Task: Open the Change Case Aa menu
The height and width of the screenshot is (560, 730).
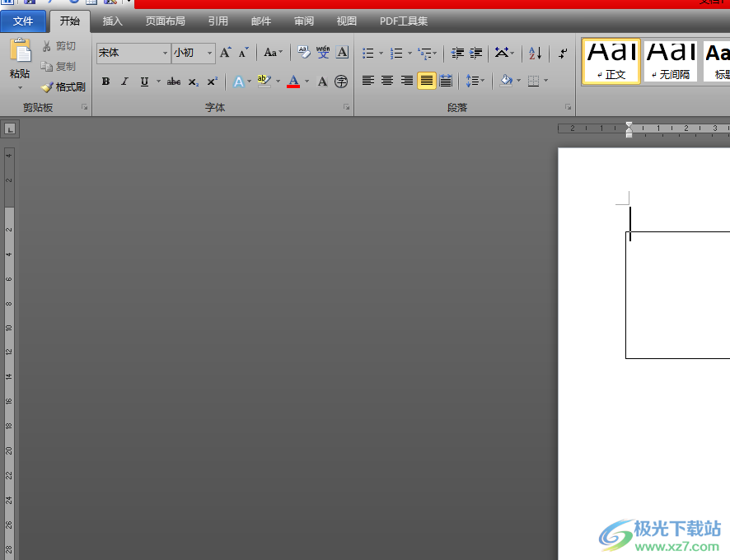Action: point(273,53)
